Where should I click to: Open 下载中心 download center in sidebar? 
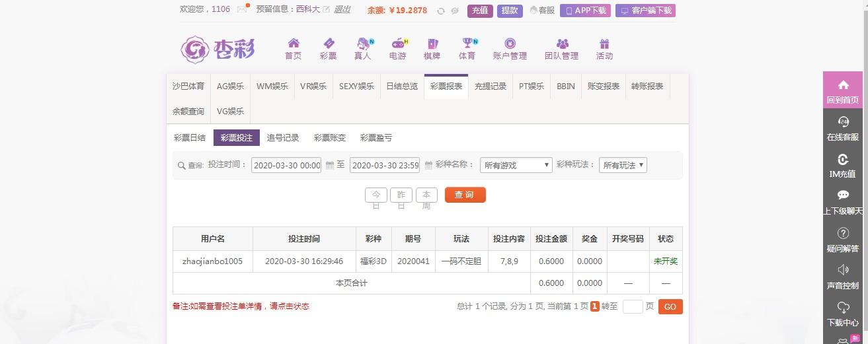[843, 314]
